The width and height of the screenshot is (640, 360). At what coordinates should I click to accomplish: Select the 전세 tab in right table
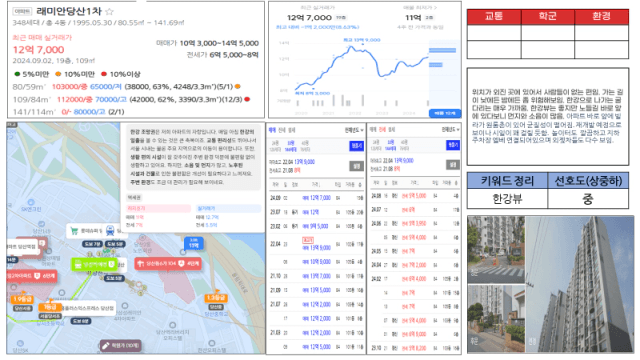click(x=382, y=129)
